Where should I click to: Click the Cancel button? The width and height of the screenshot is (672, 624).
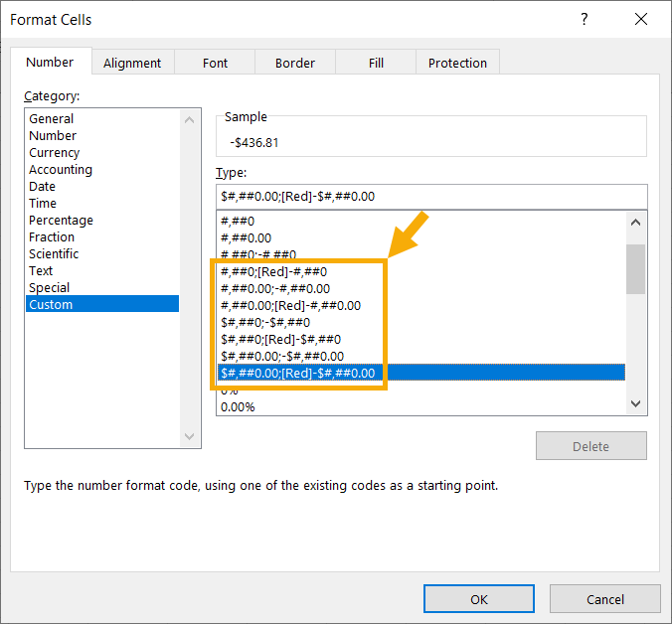[604, 599]
